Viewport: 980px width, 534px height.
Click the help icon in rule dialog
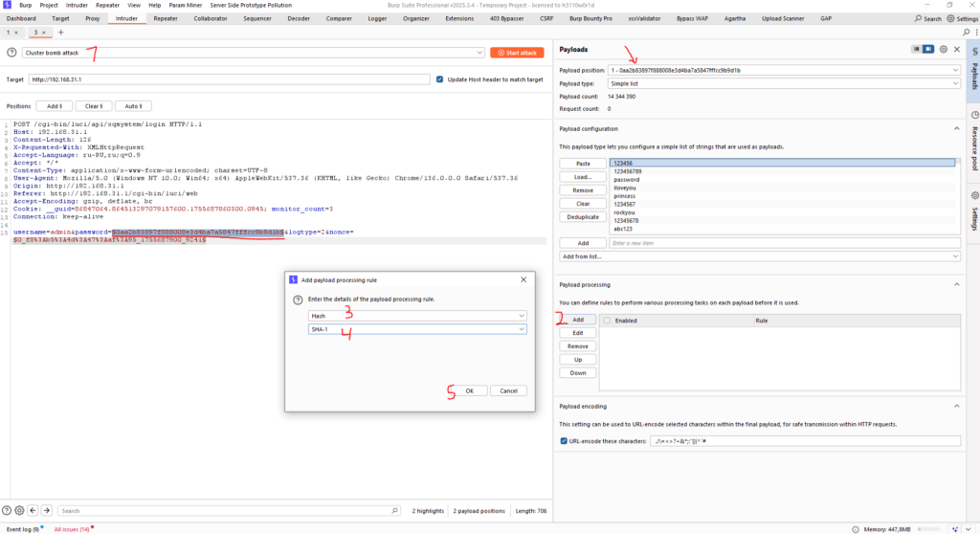click(x=298, y=300)
